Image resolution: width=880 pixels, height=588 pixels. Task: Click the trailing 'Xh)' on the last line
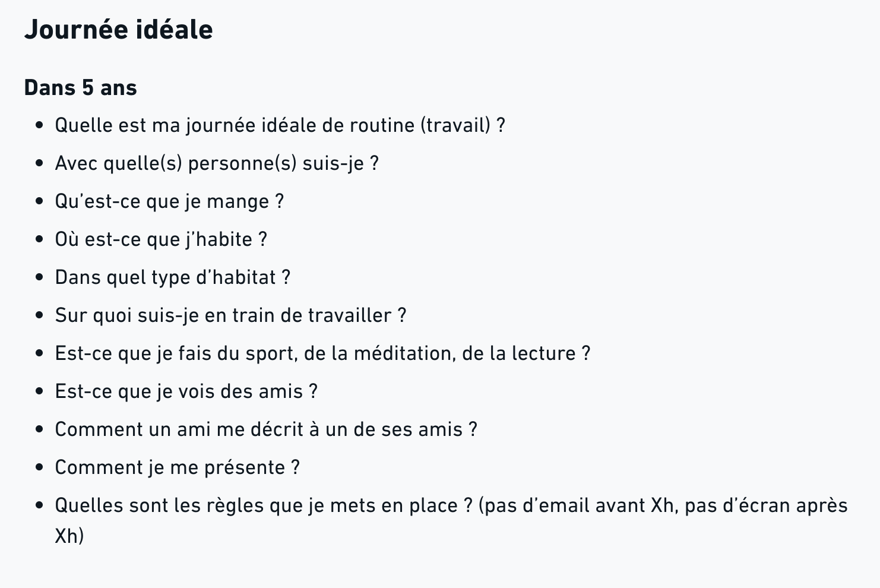[69, 536]
